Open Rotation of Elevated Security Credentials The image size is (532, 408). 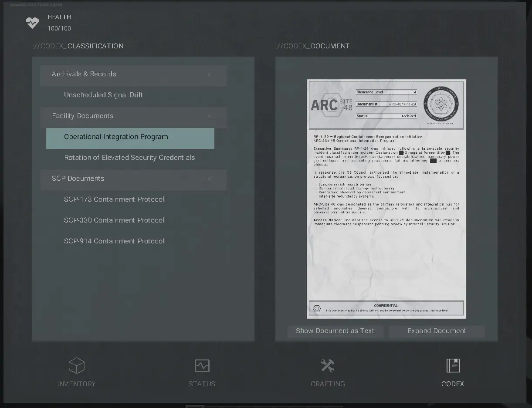130,158
